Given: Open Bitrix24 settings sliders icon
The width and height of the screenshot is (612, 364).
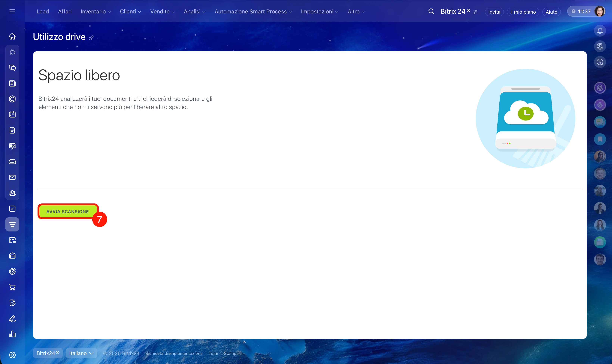Looking at the screenshot, I should pyautogui.click(x=475, y=12).
